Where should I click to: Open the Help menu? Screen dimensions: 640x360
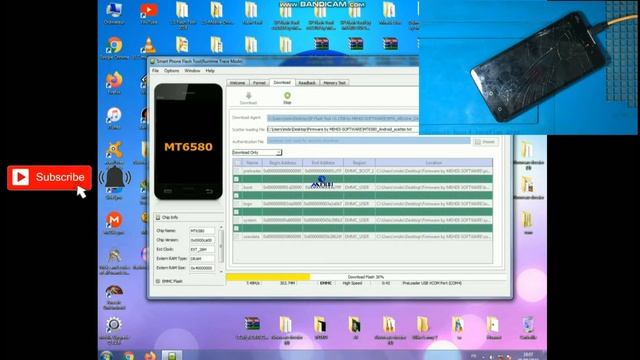tap(210, 71)
